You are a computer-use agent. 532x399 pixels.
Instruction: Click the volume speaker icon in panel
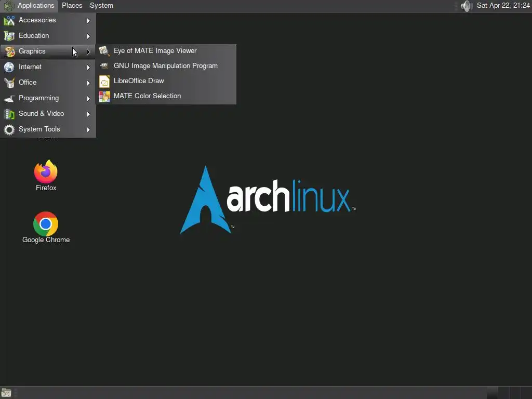point(467,6)
